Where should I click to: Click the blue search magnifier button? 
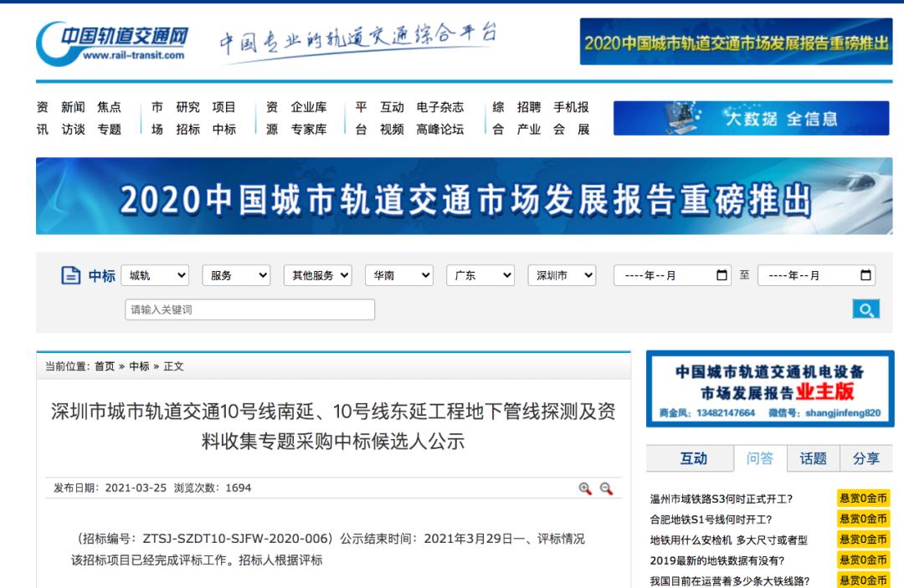tap(867, 309)
